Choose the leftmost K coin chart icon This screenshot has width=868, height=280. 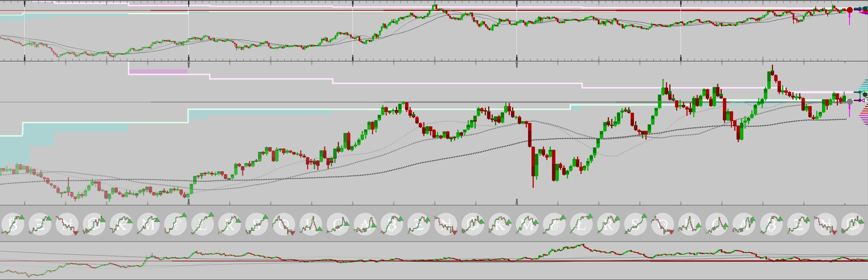coord(121,224)
